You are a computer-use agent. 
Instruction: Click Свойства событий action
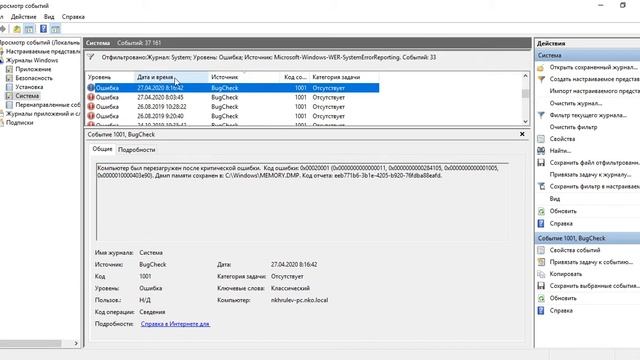pyautogui.click(x=575, y=250)
